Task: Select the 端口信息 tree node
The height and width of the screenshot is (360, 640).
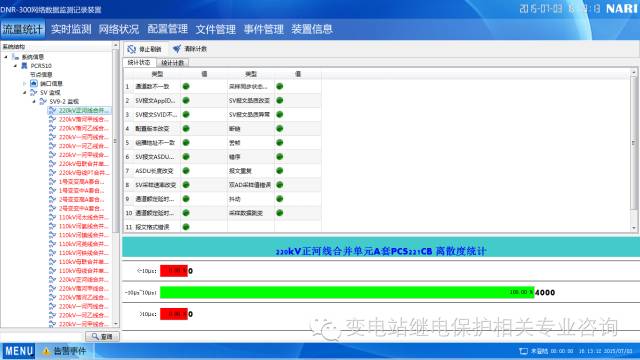Action: tap(51, 83)
